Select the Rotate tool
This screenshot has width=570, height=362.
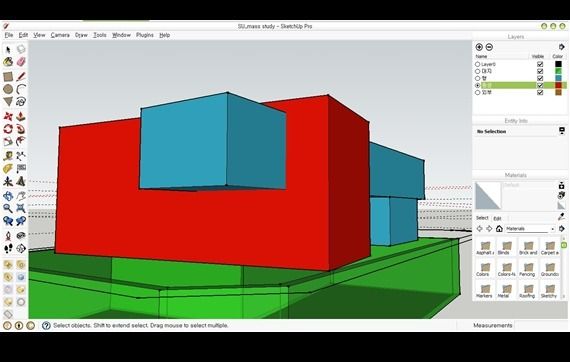tap(8, 129)
